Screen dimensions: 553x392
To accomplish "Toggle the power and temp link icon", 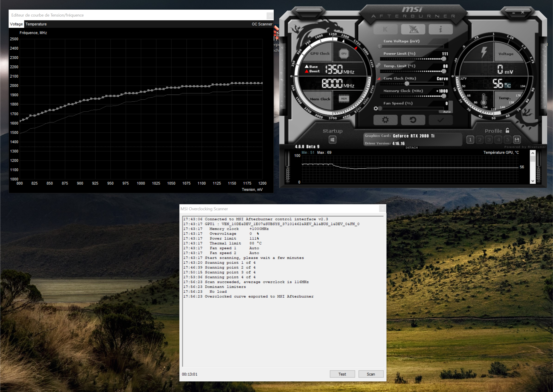I will coord(378,65).
